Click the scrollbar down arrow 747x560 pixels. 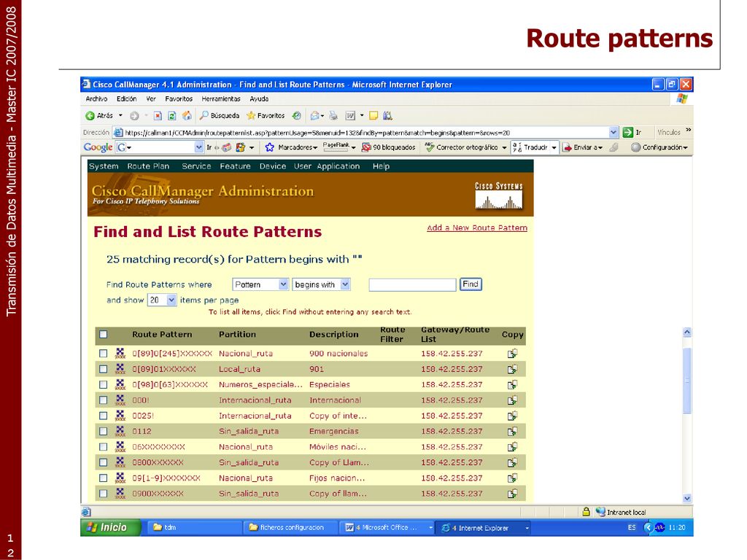coord(687,498)
